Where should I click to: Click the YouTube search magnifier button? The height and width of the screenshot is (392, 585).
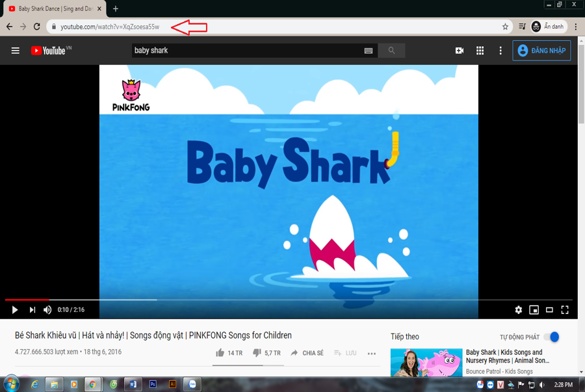(x=391, y=50)
